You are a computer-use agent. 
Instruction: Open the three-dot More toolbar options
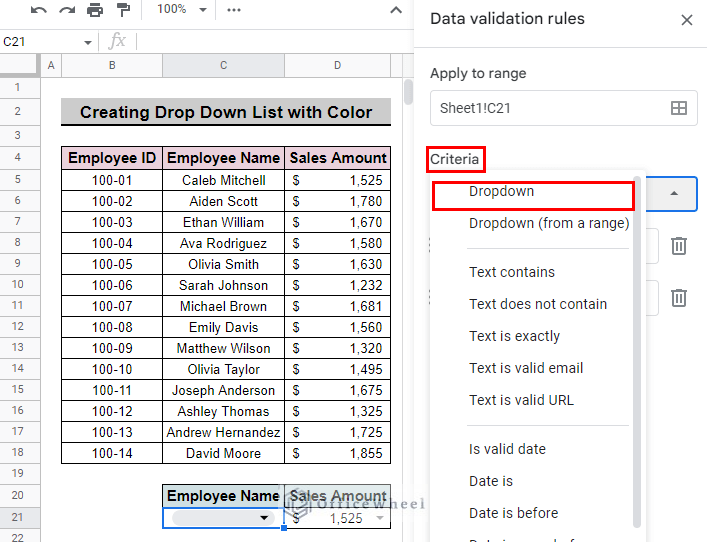(234, 9)
